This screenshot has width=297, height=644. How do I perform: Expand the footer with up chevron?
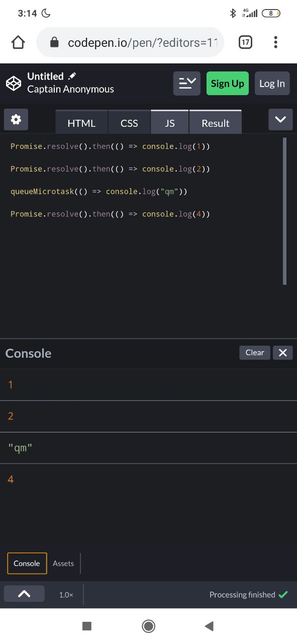24,594
